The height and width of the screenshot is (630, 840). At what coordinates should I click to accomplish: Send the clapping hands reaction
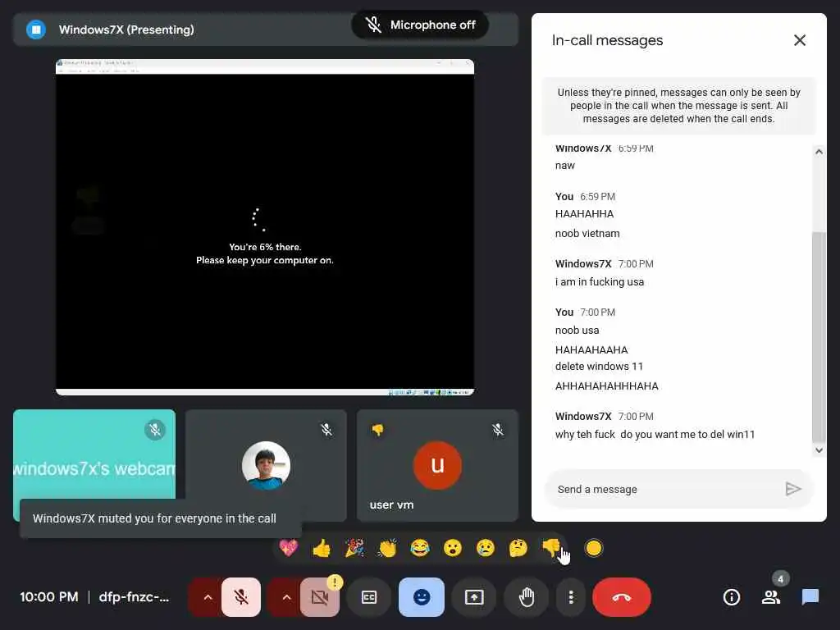pyautogui.click(x=387, y=548)
